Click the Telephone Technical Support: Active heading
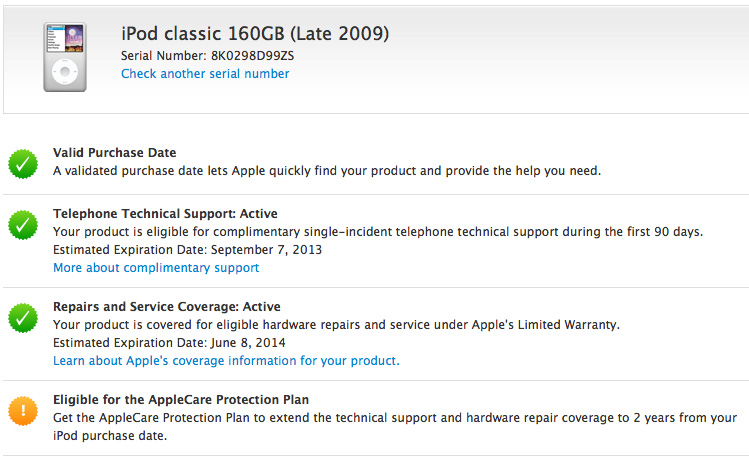This screenshot has width=749, height=461. (165, 214)
